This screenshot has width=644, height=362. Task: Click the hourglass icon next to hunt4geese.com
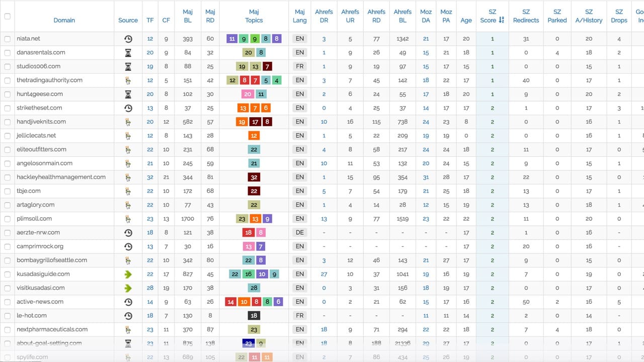(x=128, y=94)
